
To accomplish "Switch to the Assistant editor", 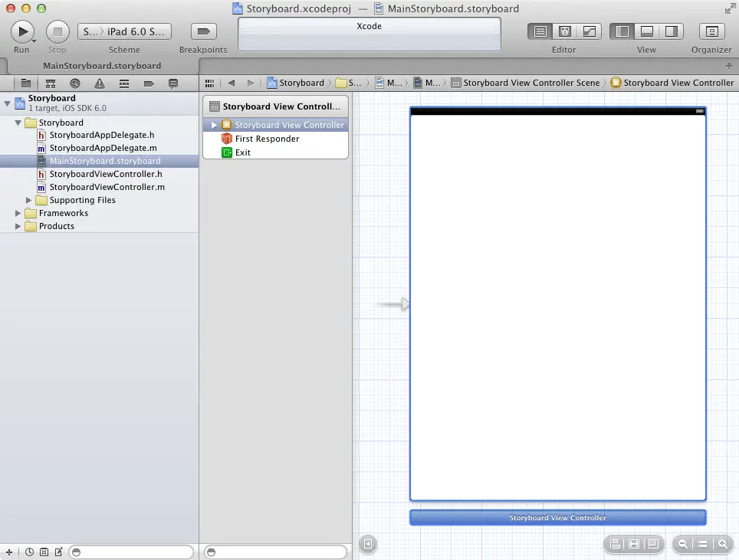I will click(565, 31).
